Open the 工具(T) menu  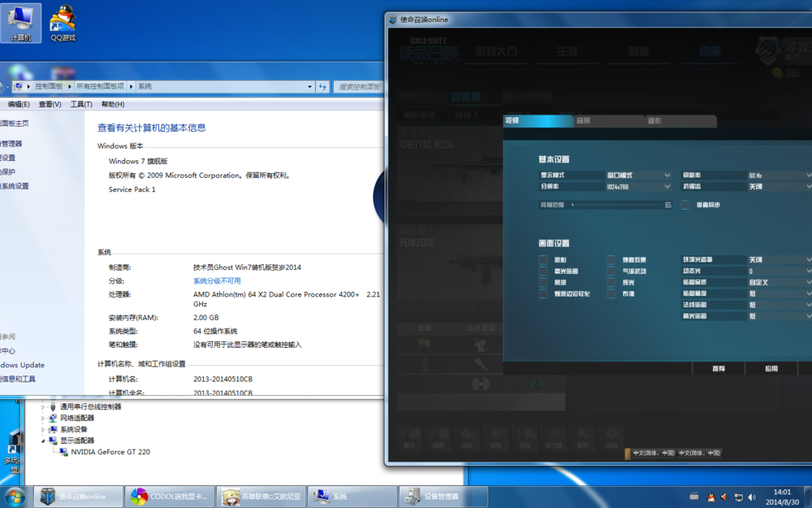[81, 104]
